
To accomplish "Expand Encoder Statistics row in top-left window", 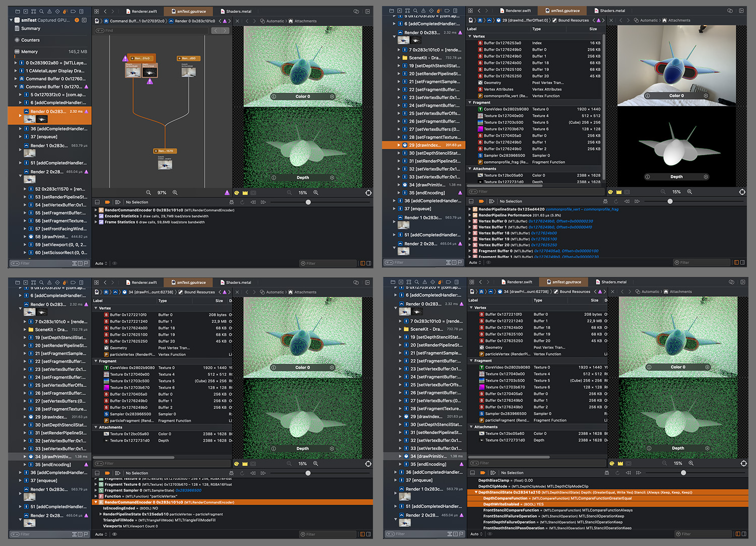I will 96,216.
